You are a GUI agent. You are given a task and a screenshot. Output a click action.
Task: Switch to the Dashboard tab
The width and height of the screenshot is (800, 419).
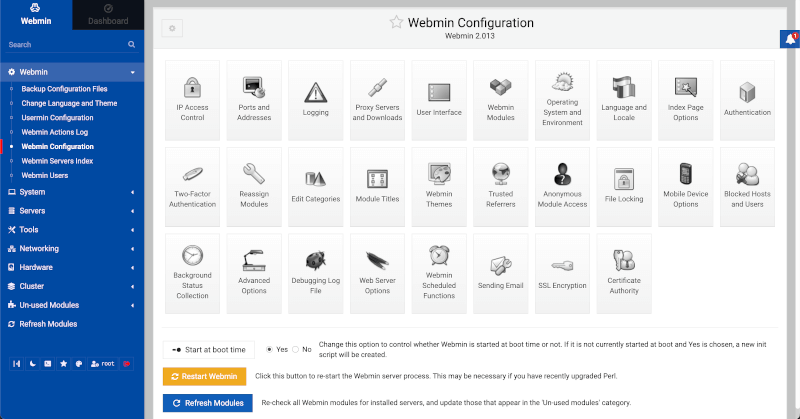click(x=108, y=14)
